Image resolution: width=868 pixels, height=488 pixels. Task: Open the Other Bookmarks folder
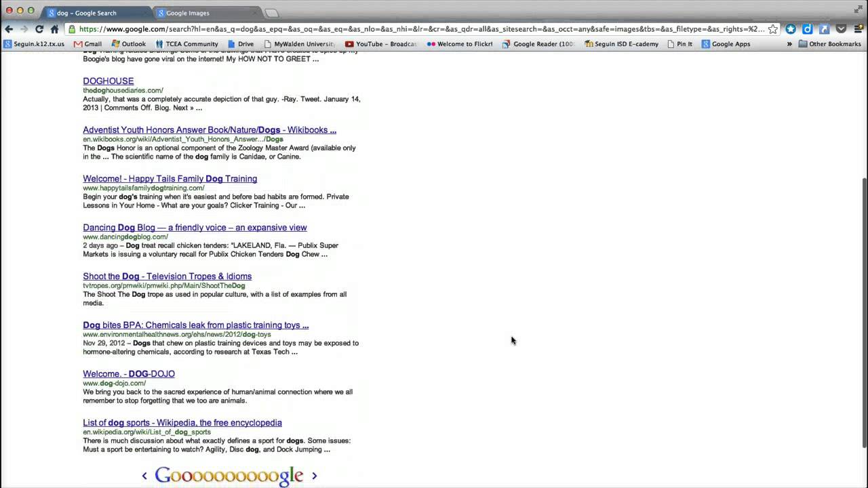point(830,44)
